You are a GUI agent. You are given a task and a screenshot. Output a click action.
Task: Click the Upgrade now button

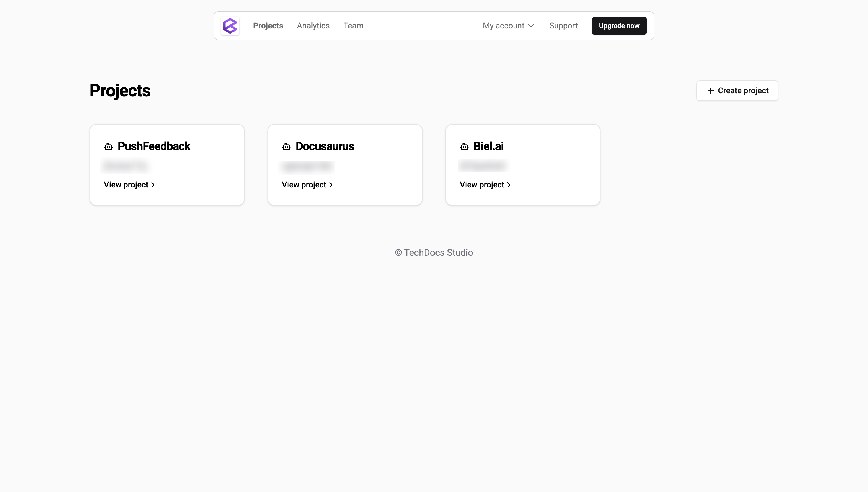point(619,26)
